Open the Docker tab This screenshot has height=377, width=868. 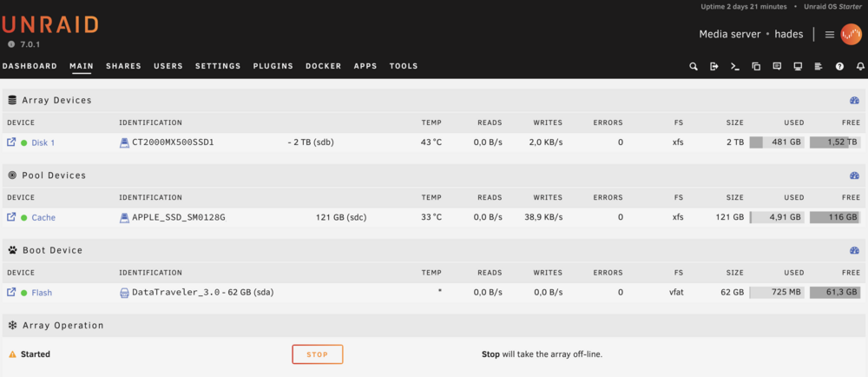click(x=323, y=66)
